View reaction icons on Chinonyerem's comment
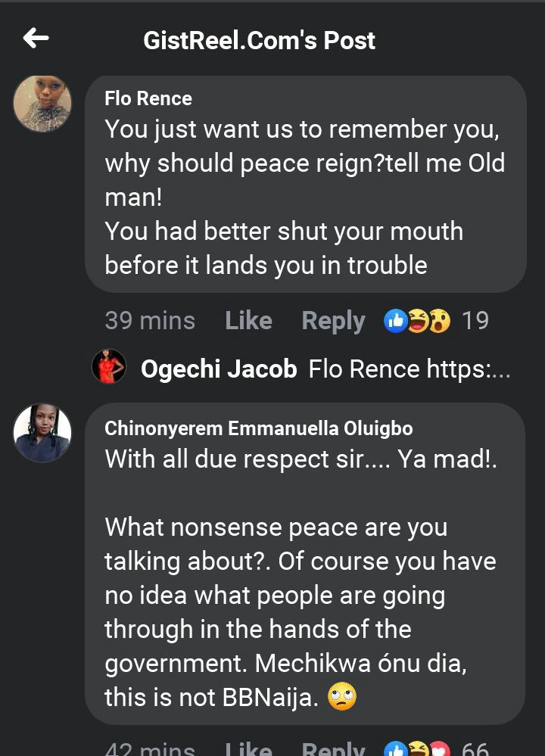Viewport: 545px width, 756px height. coord(417,749)
